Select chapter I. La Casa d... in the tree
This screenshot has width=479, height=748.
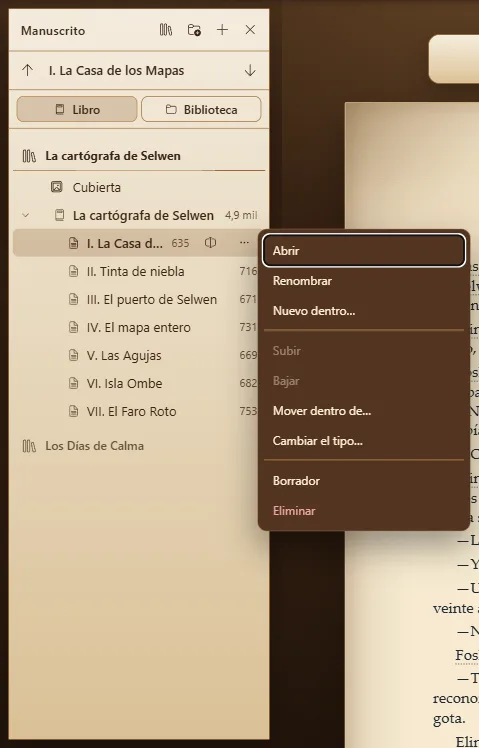tap(125, 243)
